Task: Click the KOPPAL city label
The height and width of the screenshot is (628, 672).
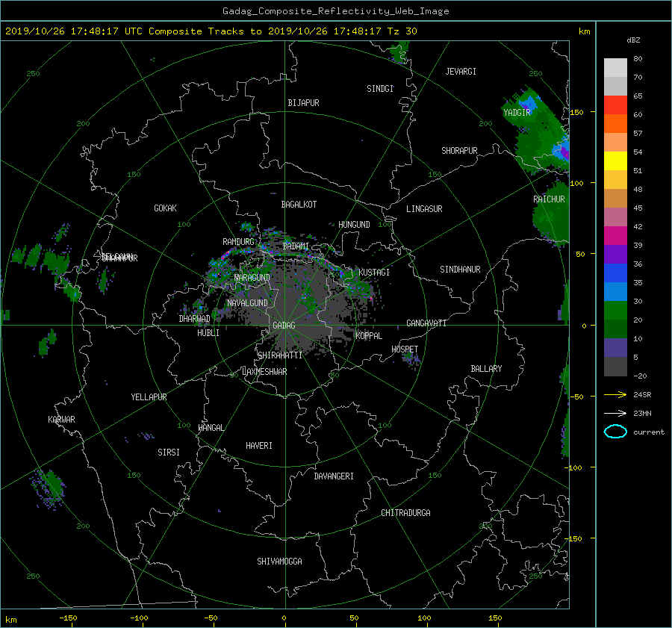Action: (369, 335)
